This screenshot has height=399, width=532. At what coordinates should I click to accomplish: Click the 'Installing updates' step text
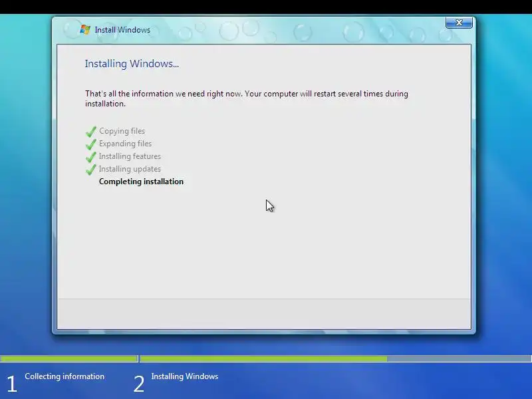(130, 169)
